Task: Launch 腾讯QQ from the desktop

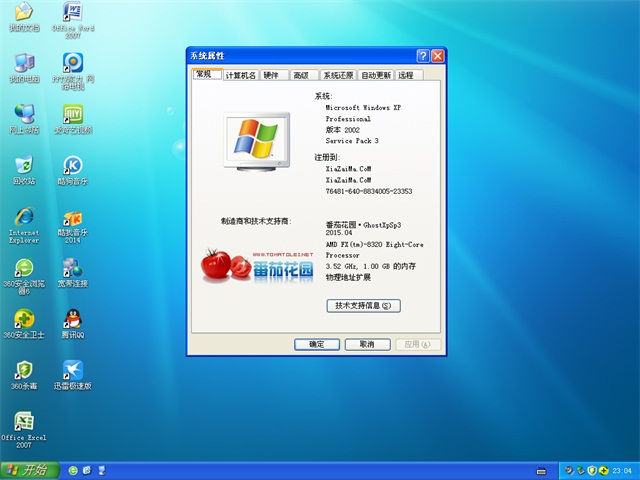Action: coord(72,320)
